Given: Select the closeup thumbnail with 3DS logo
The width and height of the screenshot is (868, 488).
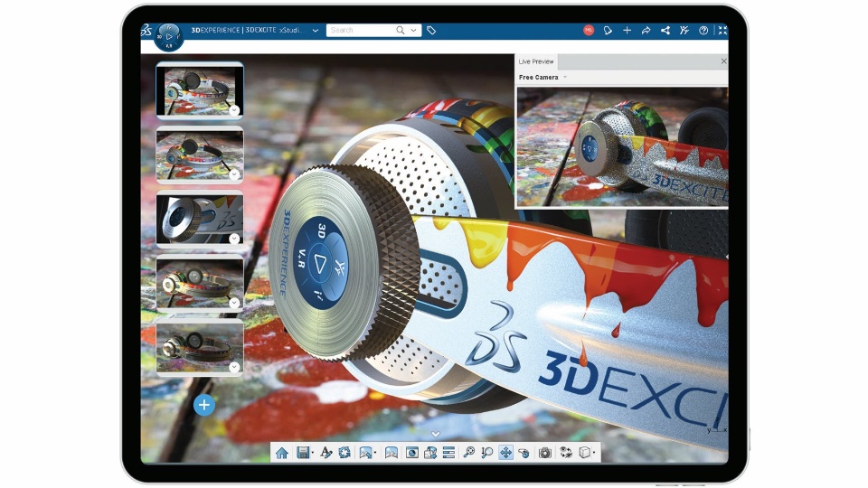Looking at the screenshot, I should point(200,219).
